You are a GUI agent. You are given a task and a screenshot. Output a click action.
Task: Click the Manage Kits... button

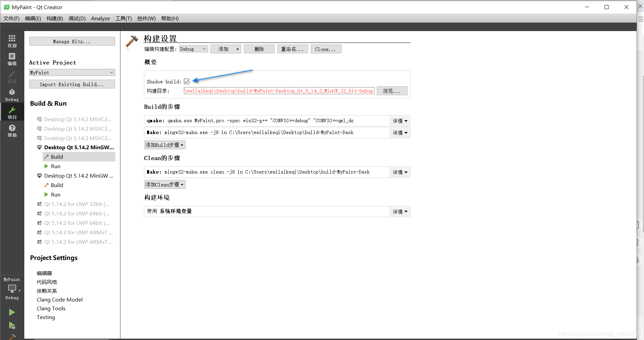72,42
